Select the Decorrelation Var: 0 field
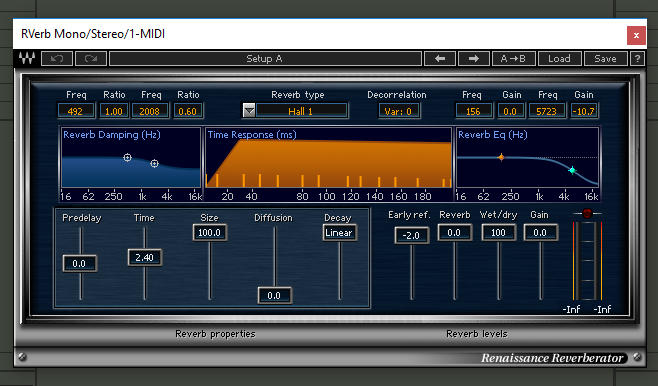Image resolution: width=658 pixels, height=386 pixels. pos(399,111)
